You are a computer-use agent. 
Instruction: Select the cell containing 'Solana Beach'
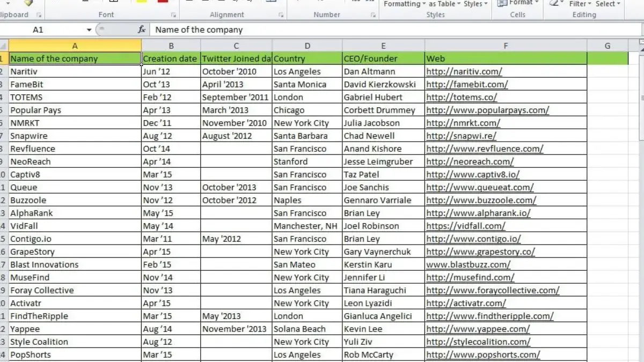point(308,329)
